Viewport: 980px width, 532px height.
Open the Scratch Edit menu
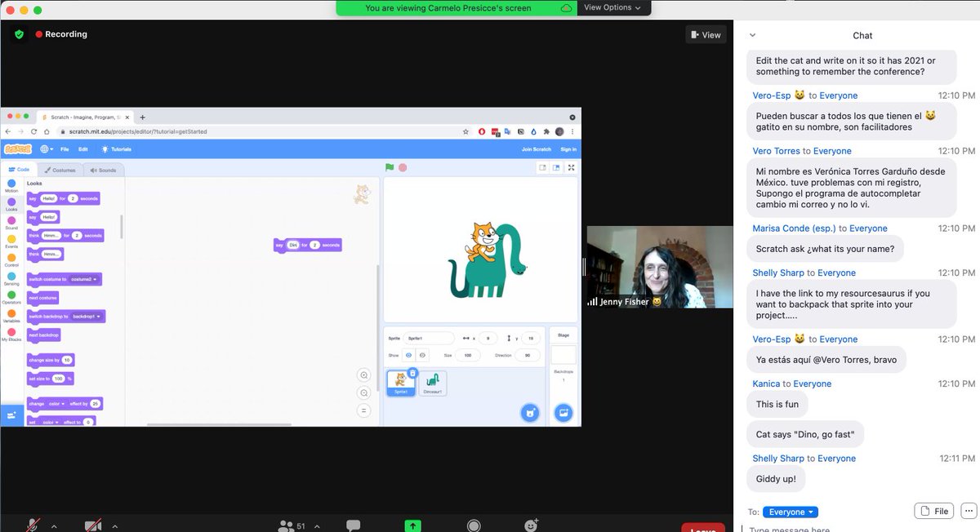(x=83, y=149)
